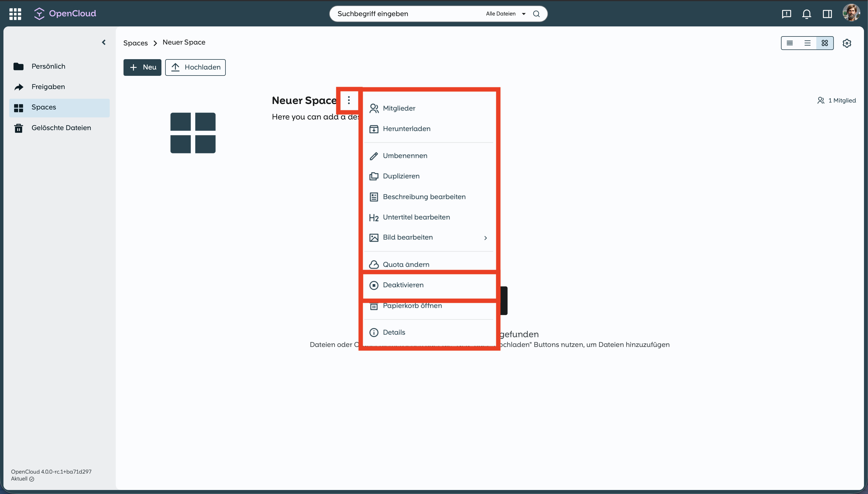The image size is (868, 494).
Task: Click the notifications bell icon
Action: click(806, 14)
